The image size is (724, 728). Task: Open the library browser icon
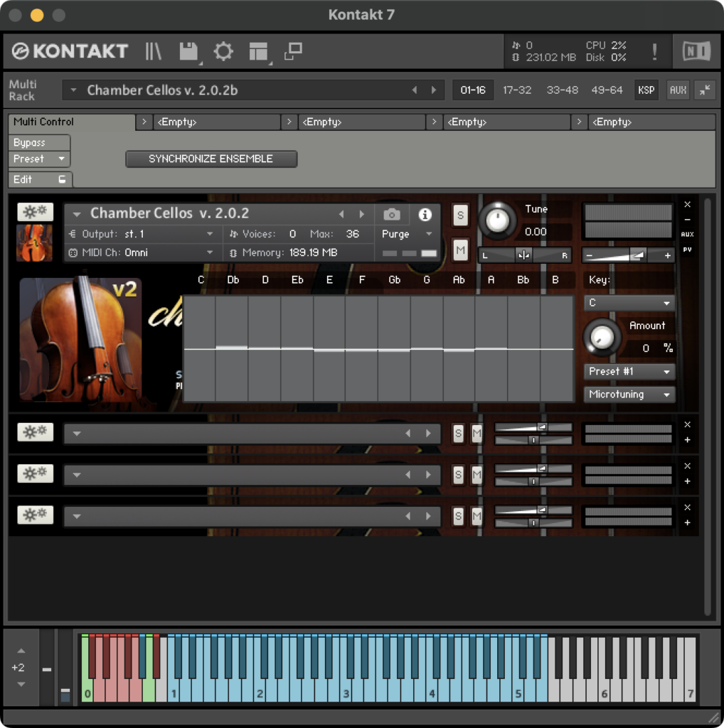click(153, 51)
